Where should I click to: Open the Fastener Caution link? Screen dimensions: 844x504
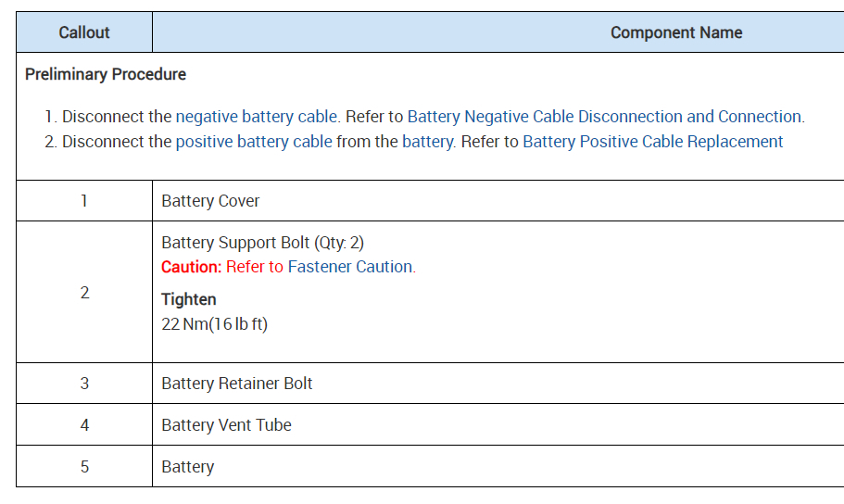point(351,267)
